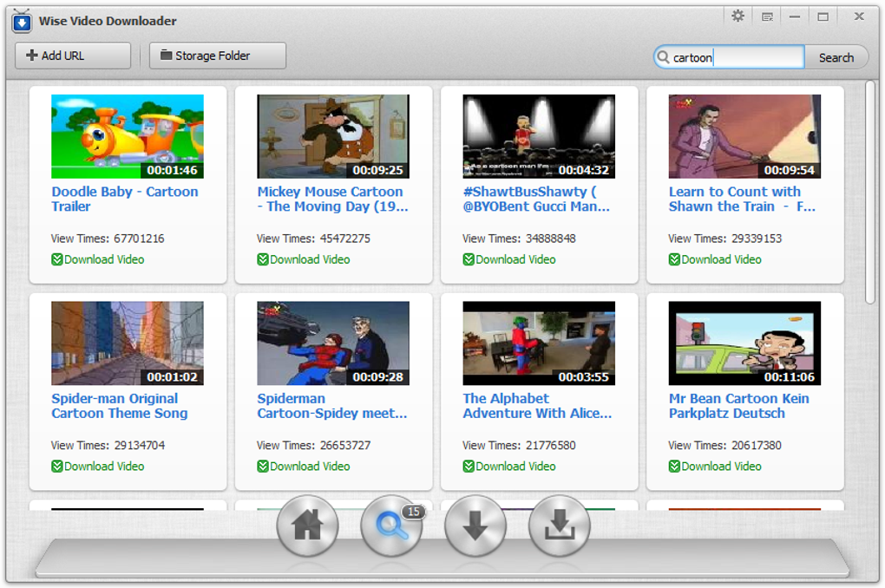Viewport: 885px width, 588px height.
Task: Click View Times: 26653727 text
Action: click(x=314, y=445)
